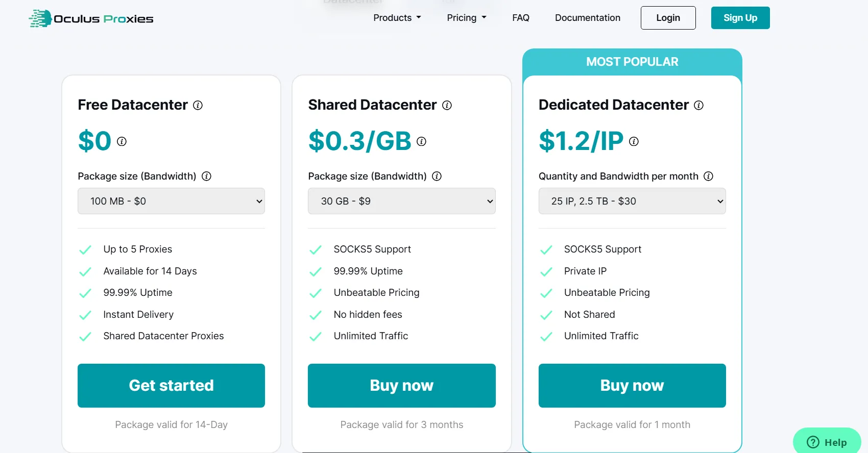Click Dedicated plan 'Unlimited Traffic' text

pos(601,336)
